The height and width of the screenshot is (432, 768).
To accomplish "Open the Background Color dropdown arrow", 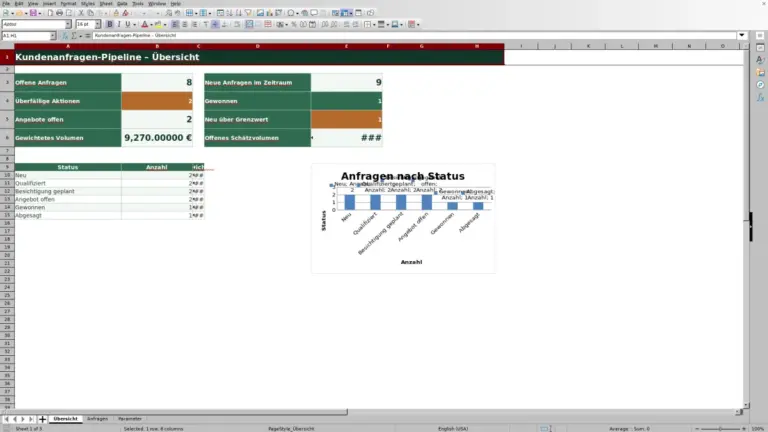I will [165, 24].
